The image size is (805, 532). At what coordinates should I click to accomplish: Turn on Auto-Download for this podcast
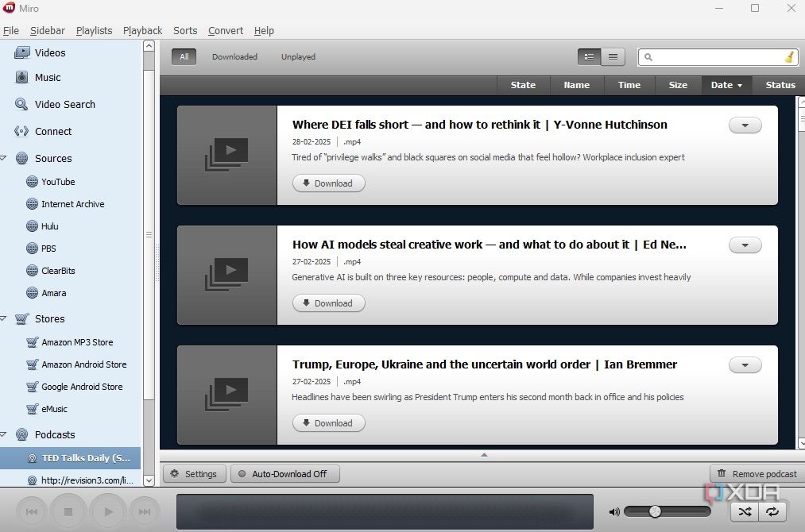pos(285,473)
